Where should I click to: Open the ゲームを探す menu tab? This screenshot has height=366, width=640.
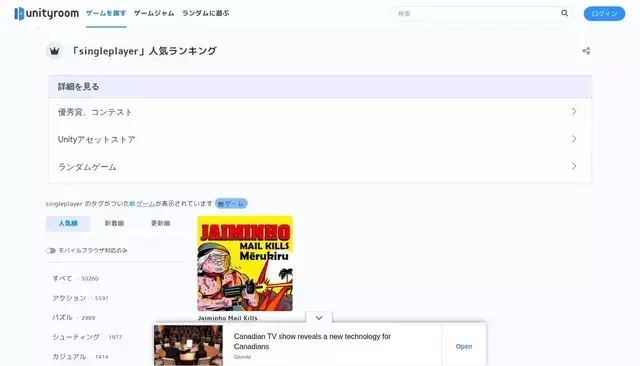106,13
